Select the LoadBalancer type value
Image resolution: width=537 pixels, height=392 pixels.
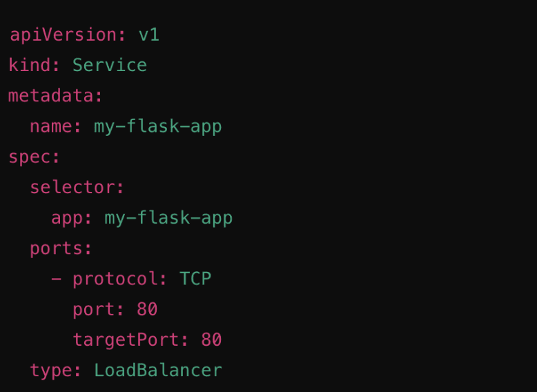[158, 370]
